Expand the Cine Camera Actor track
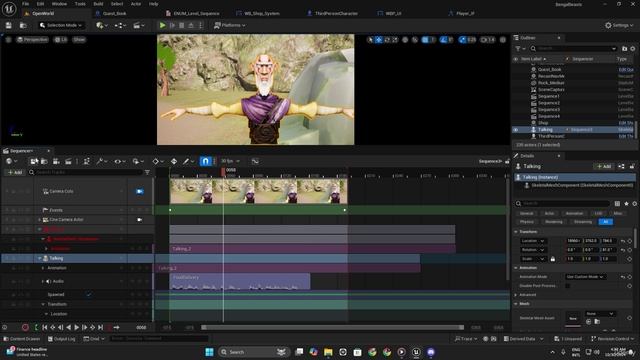 click(40, 220)
